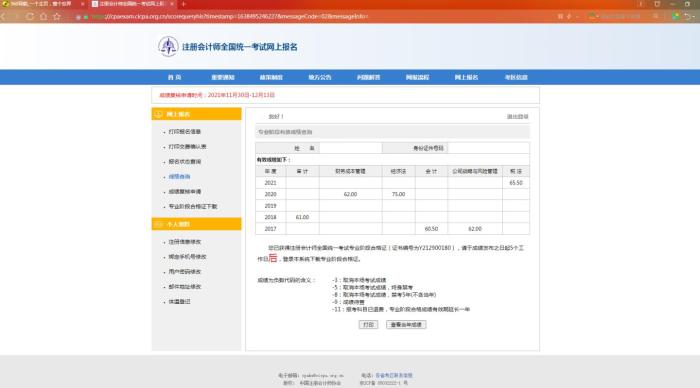The height and width of the screenshot is (388, 700).
Task: Click the 62.00 score in the 2017 row
Action: point(475,229)
